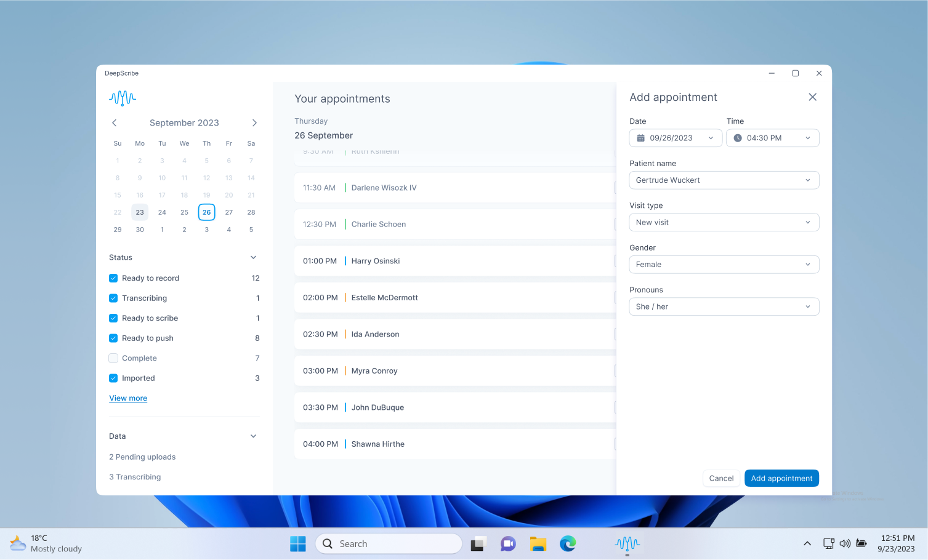Select September 29 in calendar
Image resolution: width=928 pixels, height=560 pixels.
pyautogui.click(x=118, y=230)
